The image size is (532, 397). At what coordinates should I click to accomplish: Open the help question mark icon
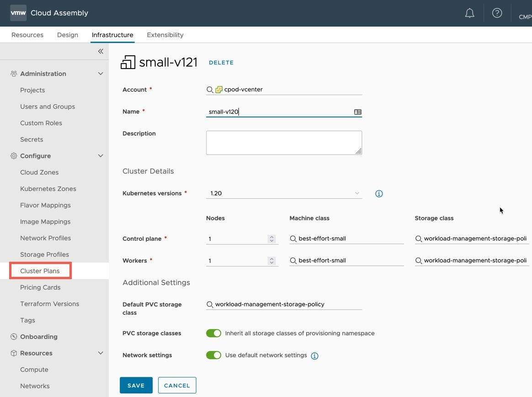point(497,13)
